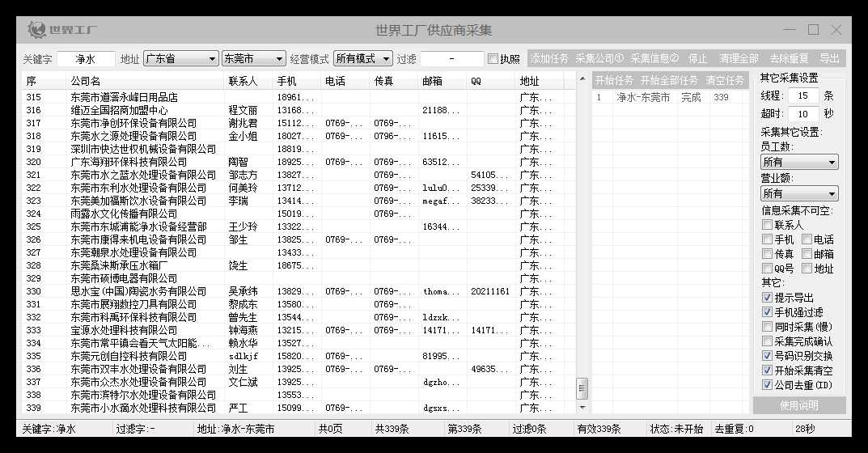Sort by 手机 column header
This screenshot has height=453, width=868.
pos(297,81)
